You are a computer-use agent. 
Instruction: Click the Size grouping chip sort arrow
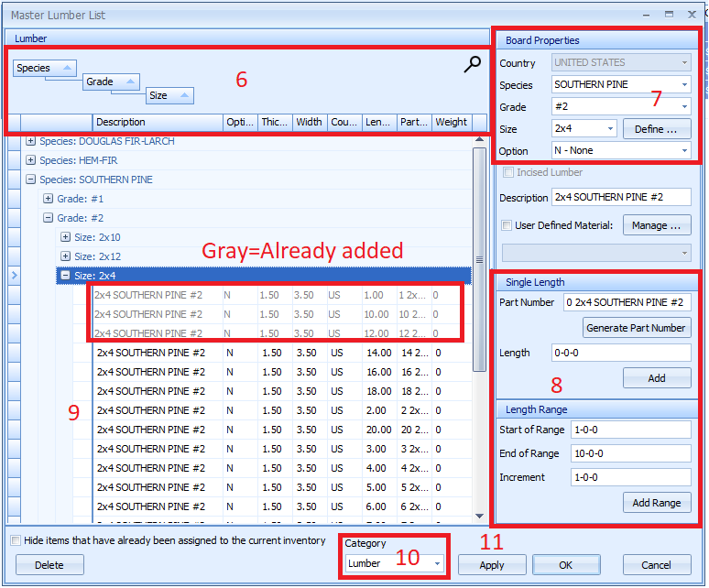(x=182, y=95)
